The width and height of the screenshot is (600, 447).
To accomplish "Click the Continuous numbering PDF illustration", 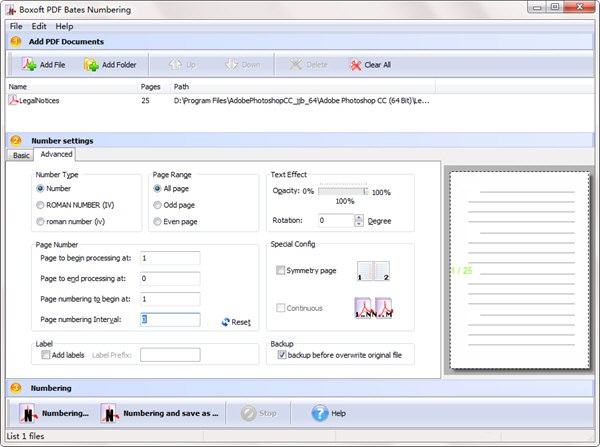I will 373,308.
